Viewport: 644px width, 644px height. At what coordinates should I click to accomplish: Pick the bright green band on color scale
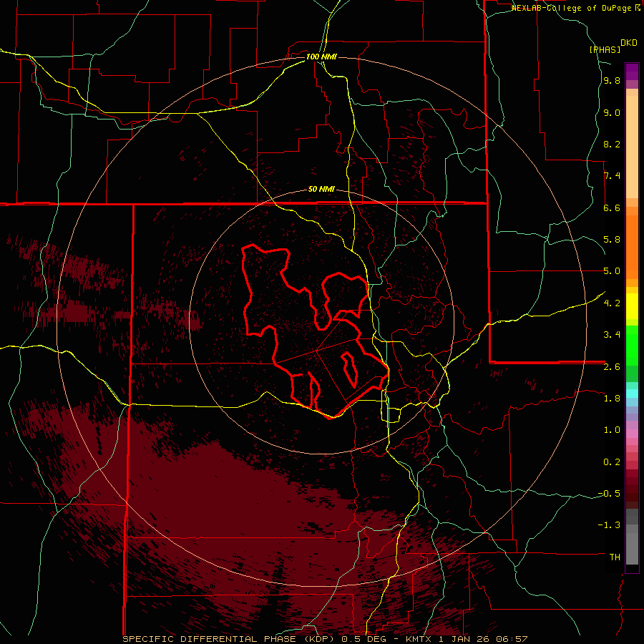click(x=632, y=346)
